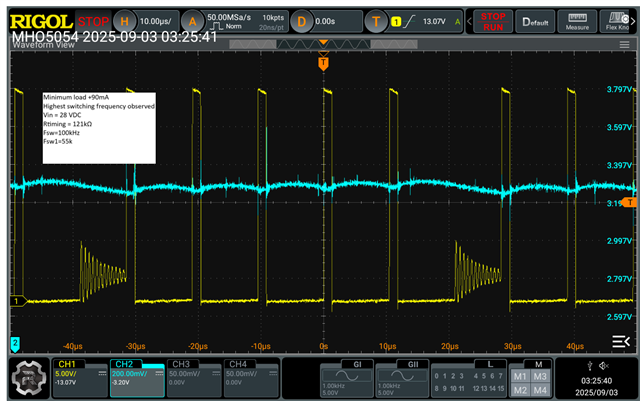
Task: Click the 03:25:40 clock readout
Action: coord(596,381)
